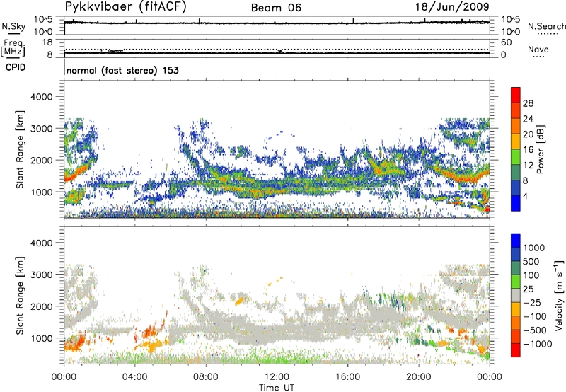
Task: Click the Power [dB] colorbar title
Action: tap(541, 149)
